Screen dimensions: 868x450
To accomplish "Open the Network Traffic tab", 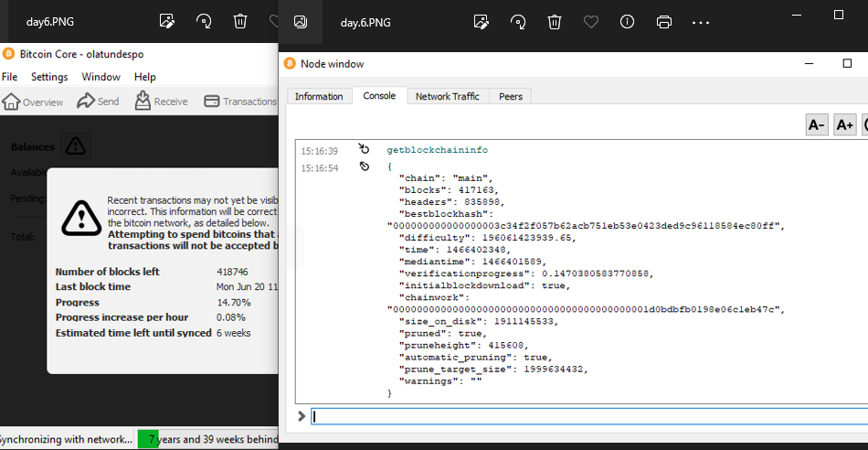I will (448, 96).
